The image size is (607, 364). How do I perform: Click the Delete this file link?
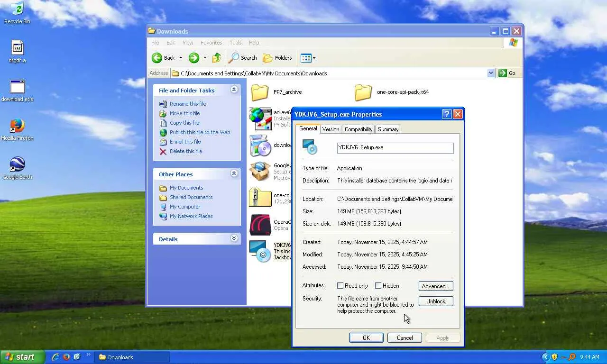[x=185, y=151]
